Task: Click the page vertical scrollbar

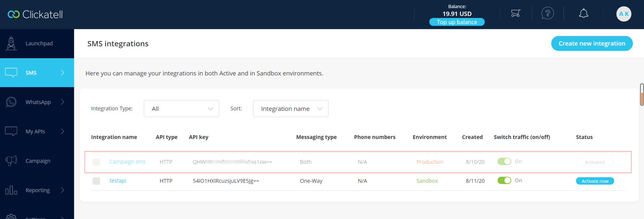Action: (642, 94)
